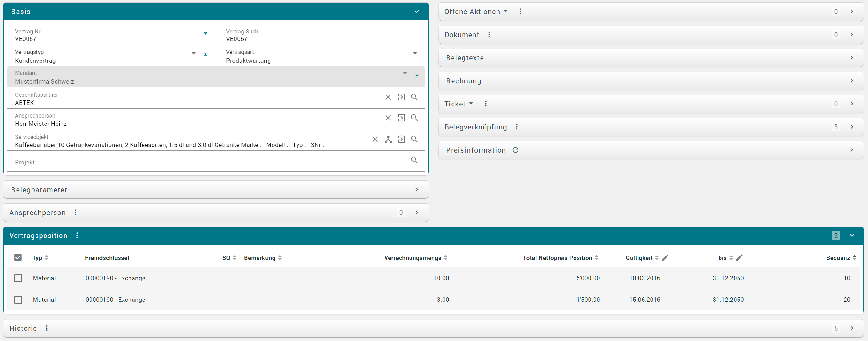Open Vertragsposition three-dot menu

77,236
